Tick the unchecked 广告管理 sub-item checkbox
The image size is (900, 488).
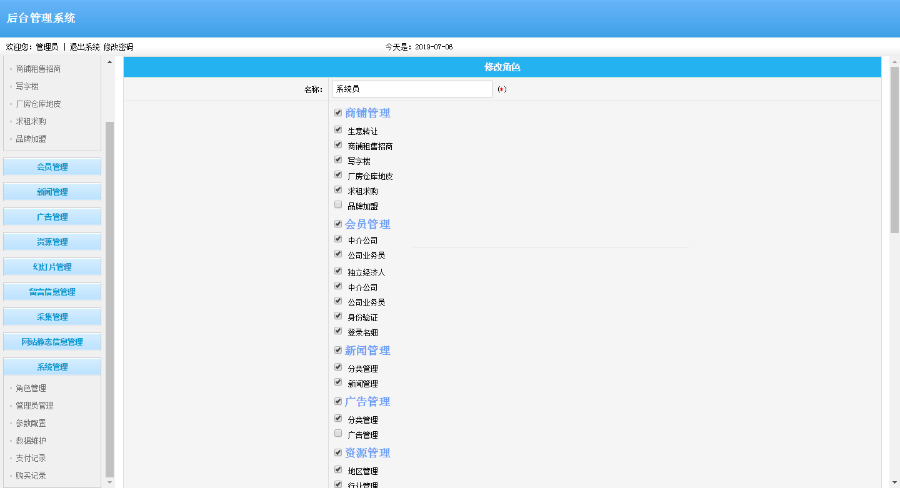click(338, 434)
